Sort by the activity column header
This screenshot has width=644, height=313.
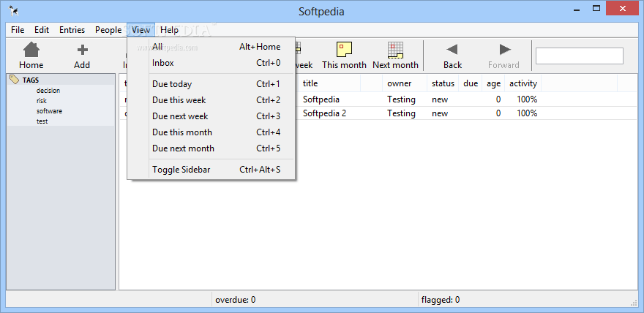(x=523, y=83)
